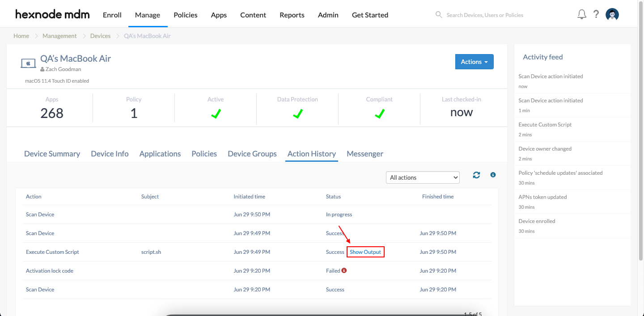Viewport: 644px width, 316px height.
Task: Go to Devices in the breadcrumb
Action: [x=100, y=36]
